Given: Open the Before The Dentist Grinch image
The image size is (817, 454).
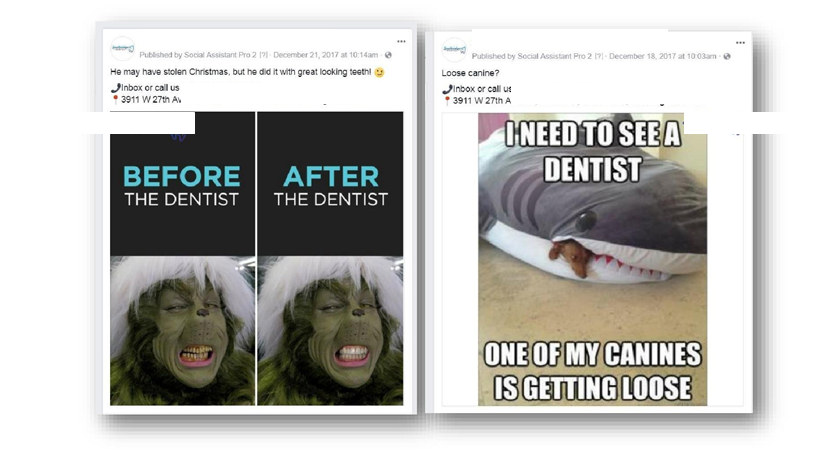Looking at the screenshot, I should pyautogui.click(x=182, y=258).
